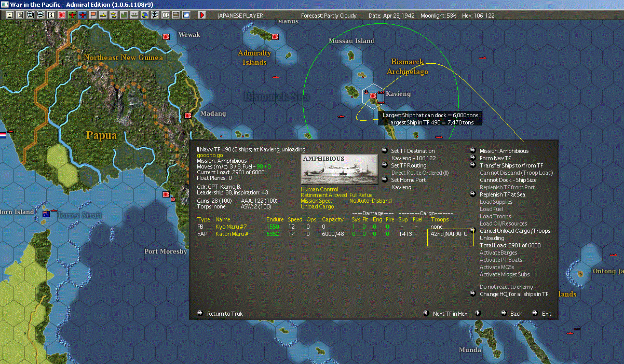Screen dimensions: 624x364
Task: Select red plane on blue background icon
Action: [x=83, y=15]
